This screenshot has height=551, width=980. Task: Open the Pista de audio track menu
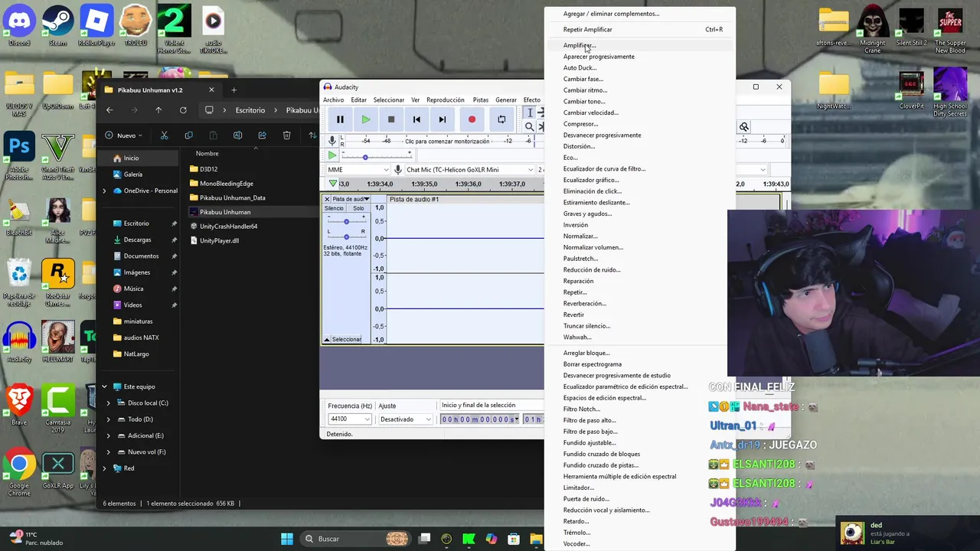click(x=351, y=199)
